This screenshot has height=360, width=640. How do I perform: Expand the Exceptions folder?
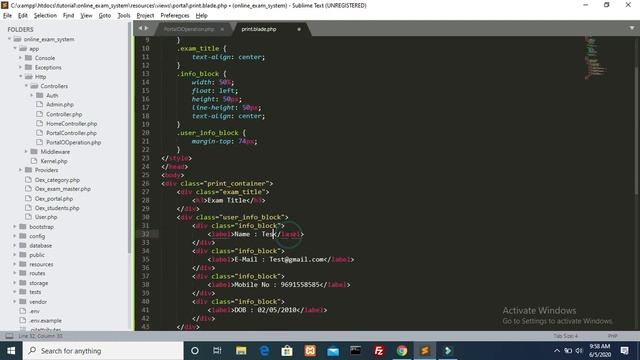point(20,67)
